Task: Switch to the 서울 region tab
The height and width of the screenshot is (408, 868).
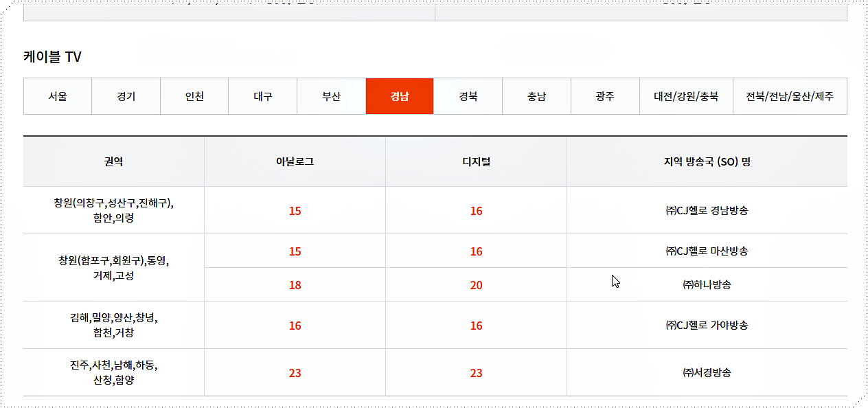Action: point(58,96)
